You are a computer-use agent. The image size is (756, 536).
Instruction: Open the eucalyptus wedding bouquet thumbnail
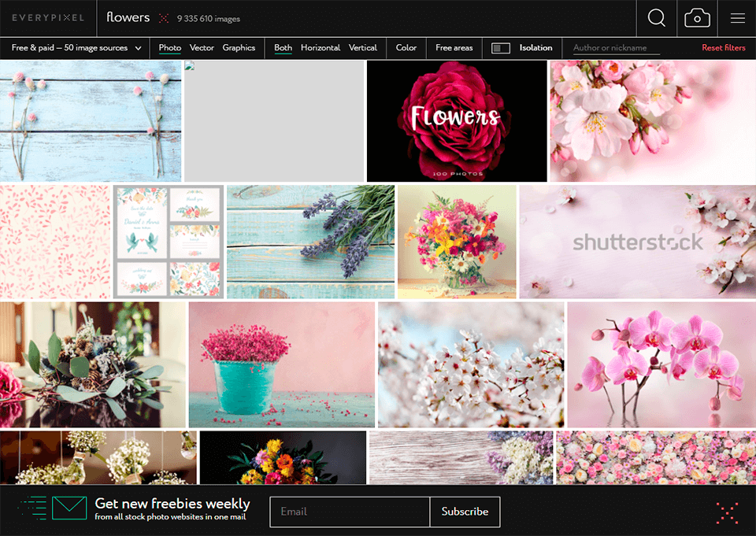pyautogui.click(x=93, y=365)
